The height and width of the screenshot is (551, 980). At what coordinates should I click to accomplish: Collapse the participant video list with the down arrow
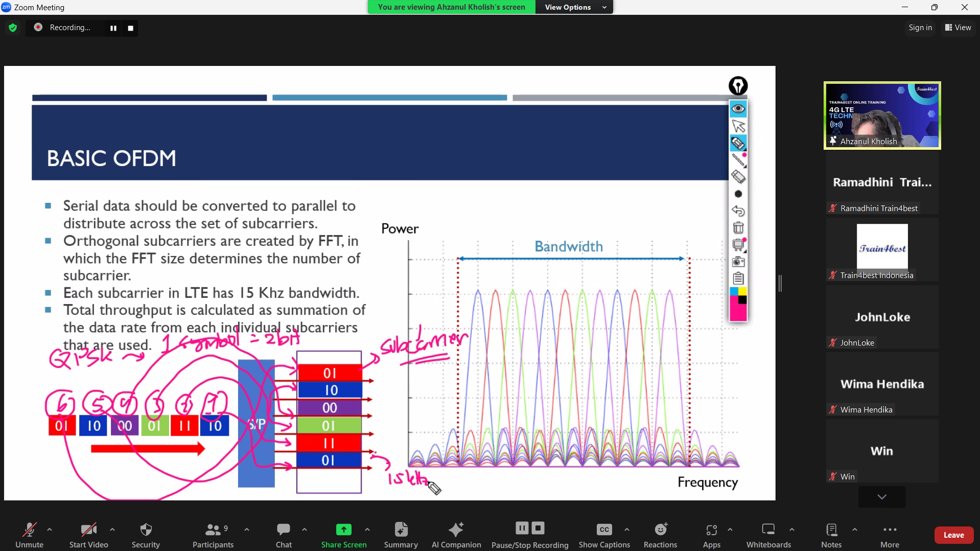(881, 496)
